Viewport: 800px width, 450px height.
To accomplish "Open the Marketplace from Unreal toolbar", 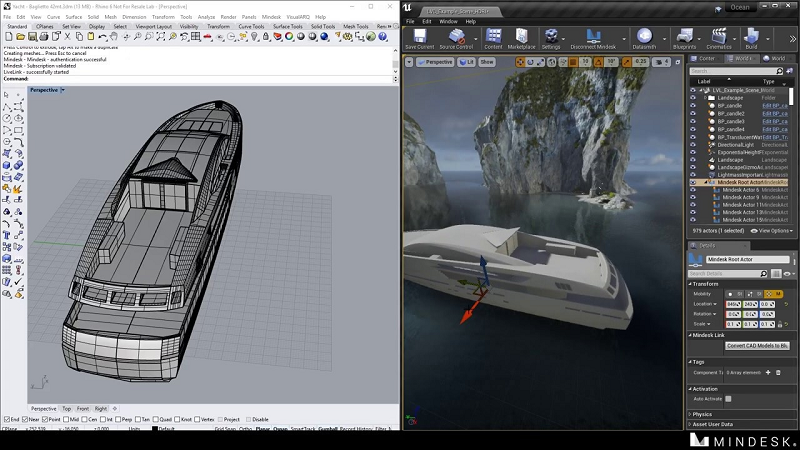I will [521, 38].
